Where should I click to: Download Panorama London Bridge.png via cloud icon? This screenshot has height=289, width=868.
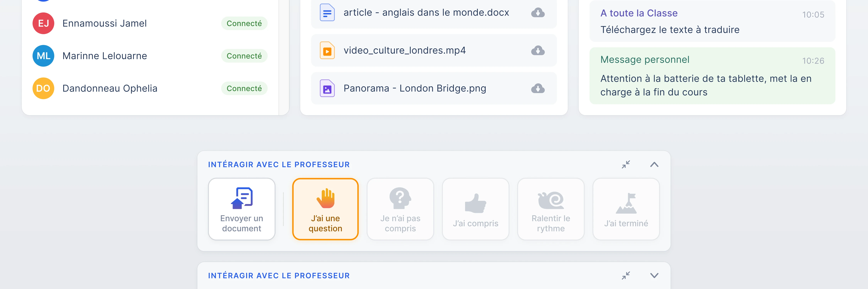(x=538, y=88)
